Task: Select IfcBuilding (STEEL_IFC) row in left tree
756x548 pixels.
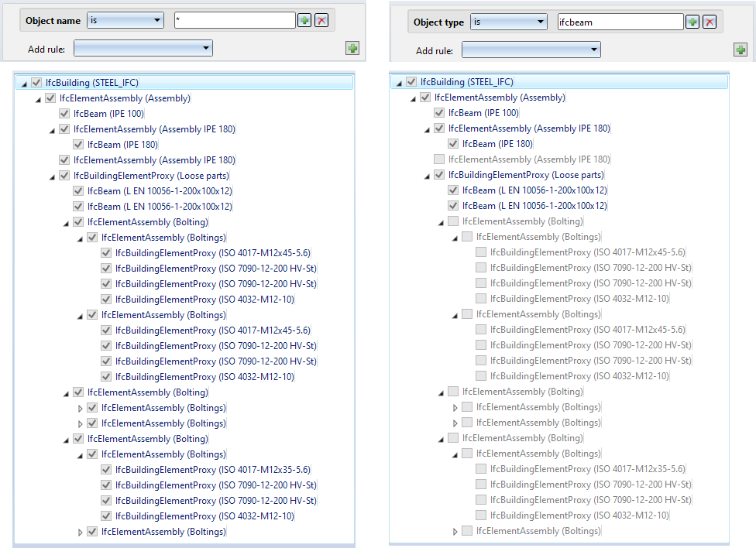Action: coord(184,82)
